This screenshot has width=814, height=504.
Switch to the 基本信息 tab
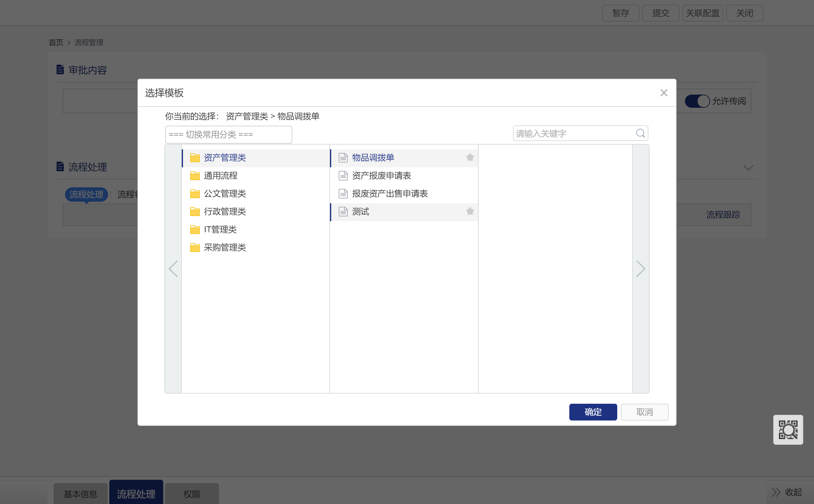[80, 494]
